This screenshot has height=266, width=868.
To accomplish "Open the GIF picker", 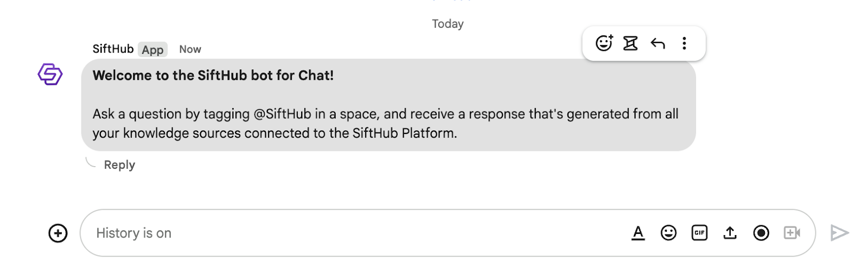I will (x=699, y=233).
